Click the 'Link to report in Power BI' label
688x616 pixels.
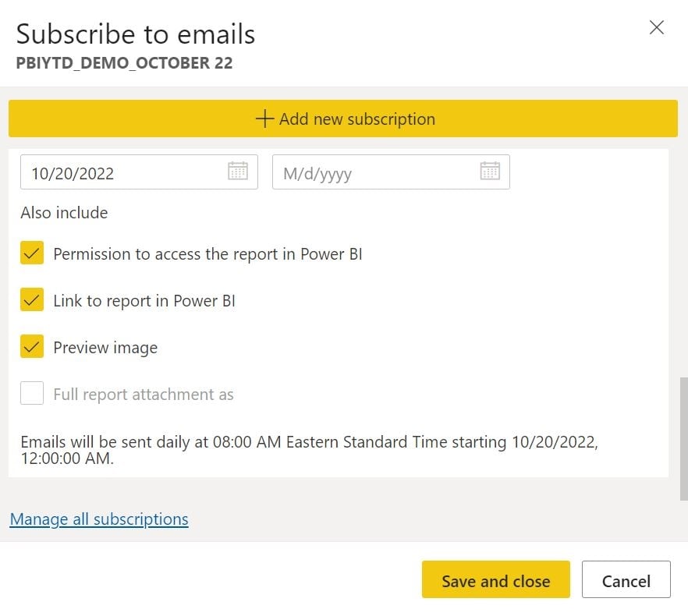(x=144, y=301)
